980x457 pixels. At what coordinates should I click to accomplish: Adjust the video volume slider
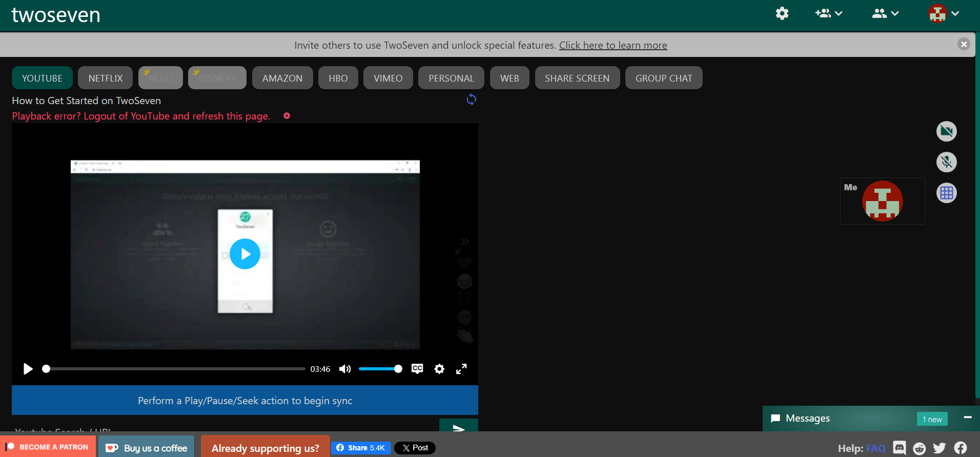[x=380, y=369]
